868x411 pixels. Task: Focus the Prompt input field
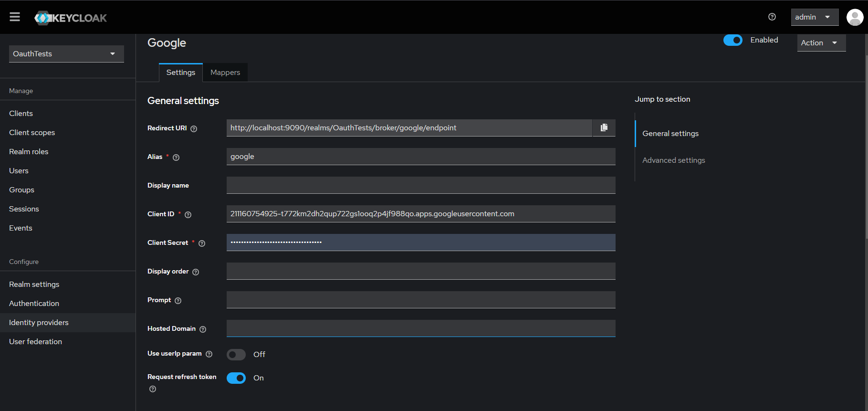(421, 300)
